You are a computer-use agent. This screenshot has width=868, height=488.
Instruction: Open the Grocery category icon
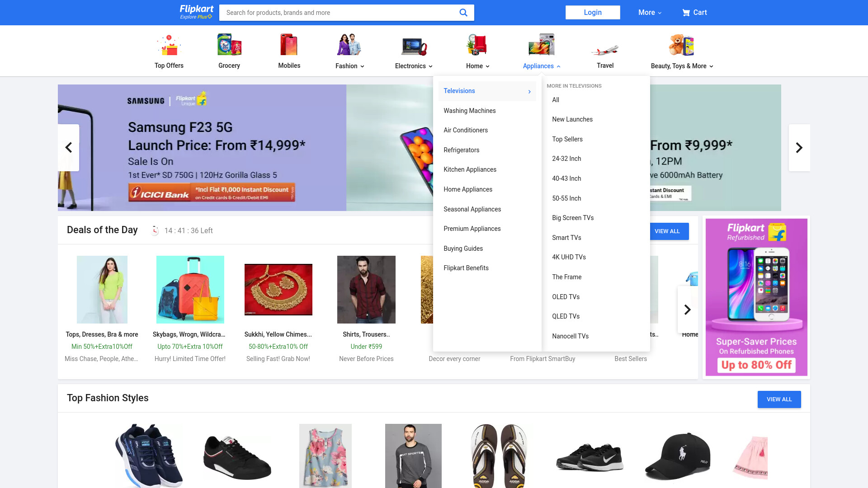click(x=229, y=45)
